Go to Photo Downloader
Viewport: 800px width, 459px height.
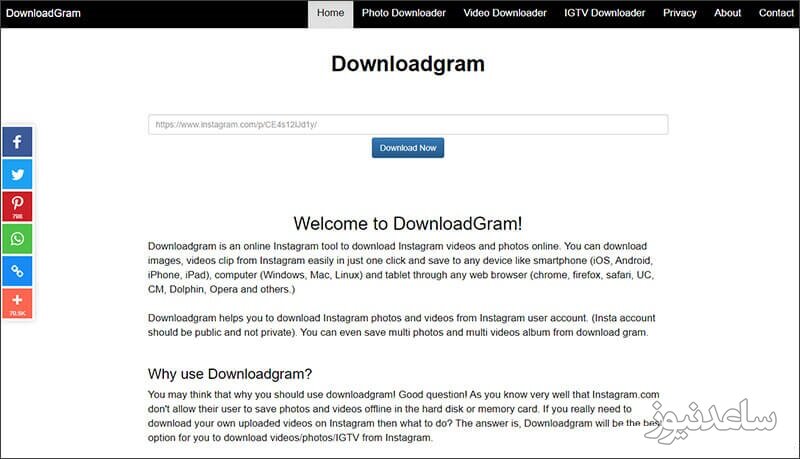[x=404, y=13]
